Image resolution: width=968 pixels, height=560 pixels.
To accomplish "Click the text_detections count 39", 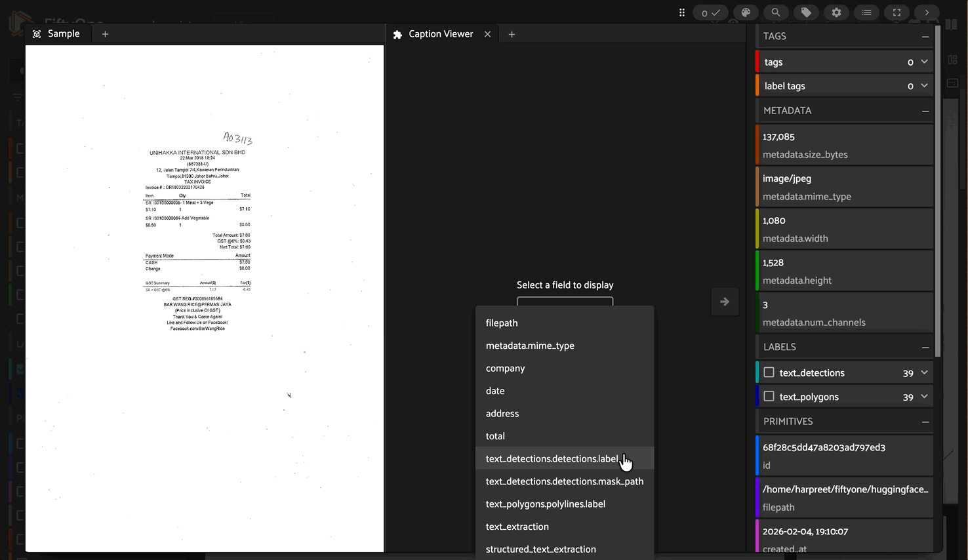I will 908,373.
